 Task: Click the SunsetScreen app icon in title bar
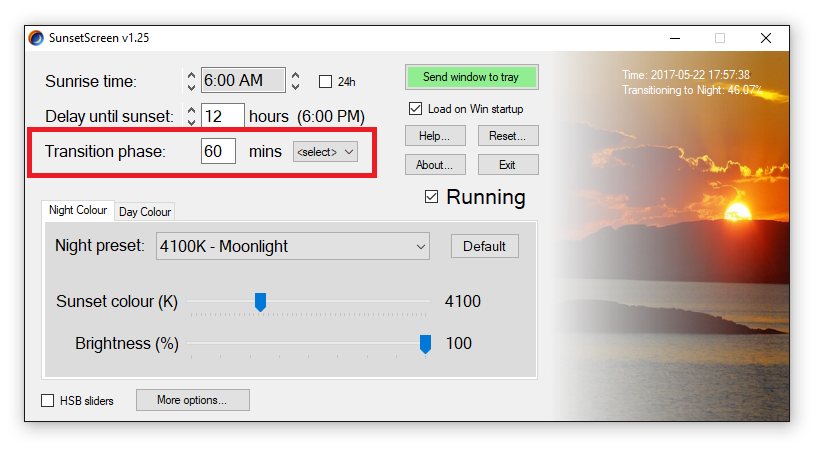click(37, 38)
